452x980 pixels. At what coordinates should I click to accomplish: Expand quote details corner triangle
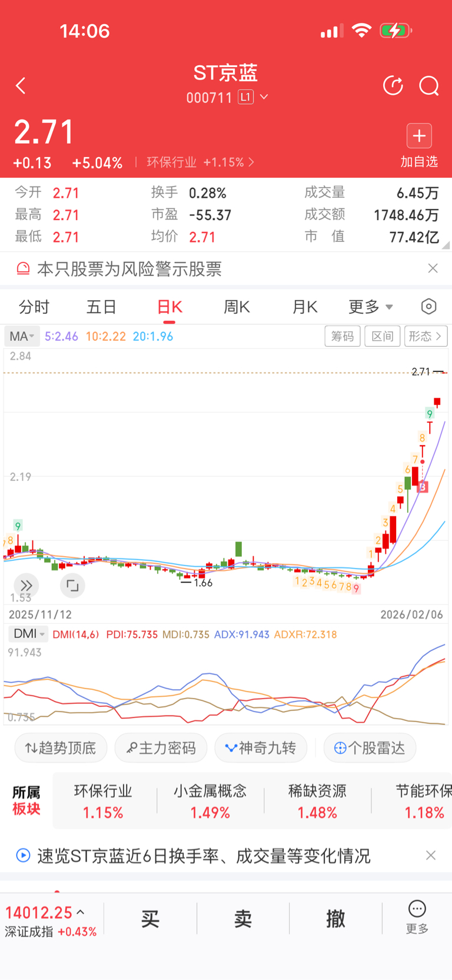446,245
